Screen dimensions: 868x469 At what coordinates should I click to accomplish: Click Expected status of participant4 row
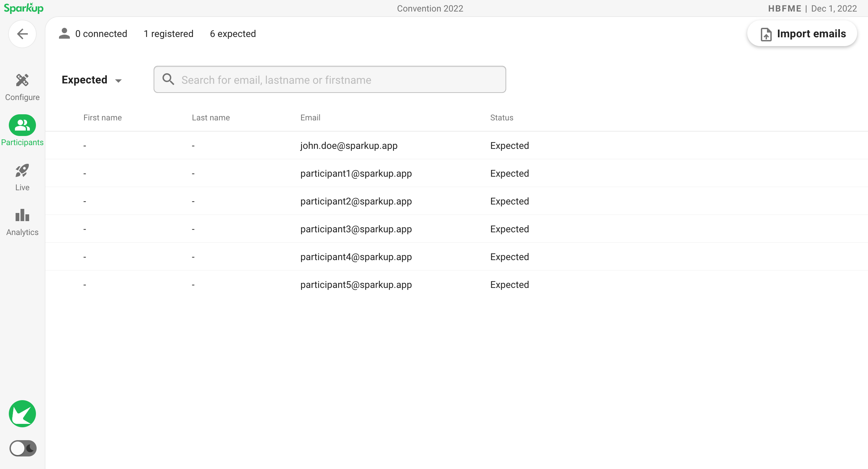pyautogui.click(x=510, y=257)
